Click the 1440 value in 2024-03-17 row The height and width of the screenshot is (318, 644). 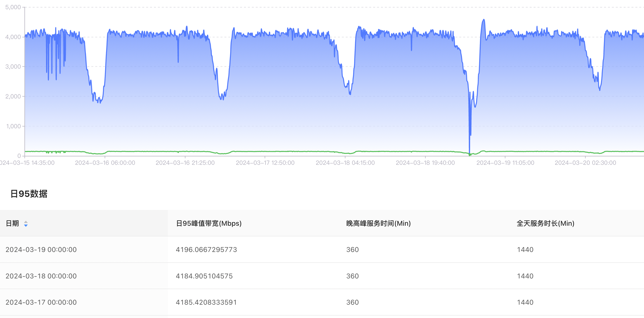pyautogui.click(x=525, y=302)
